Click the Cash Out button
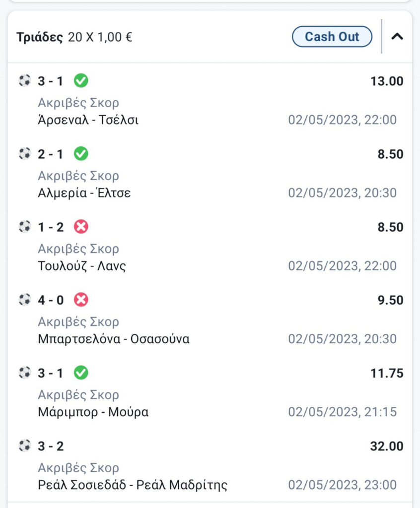 [332, 37]
